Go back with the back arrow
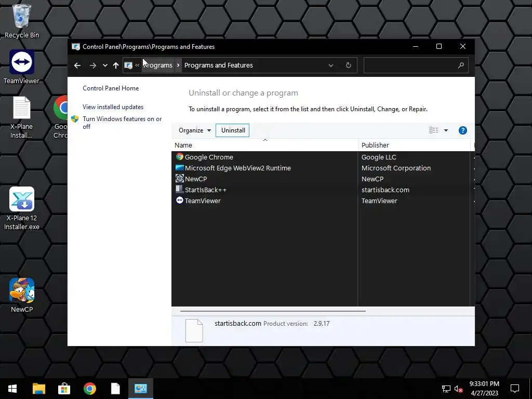 pos(77,65)
